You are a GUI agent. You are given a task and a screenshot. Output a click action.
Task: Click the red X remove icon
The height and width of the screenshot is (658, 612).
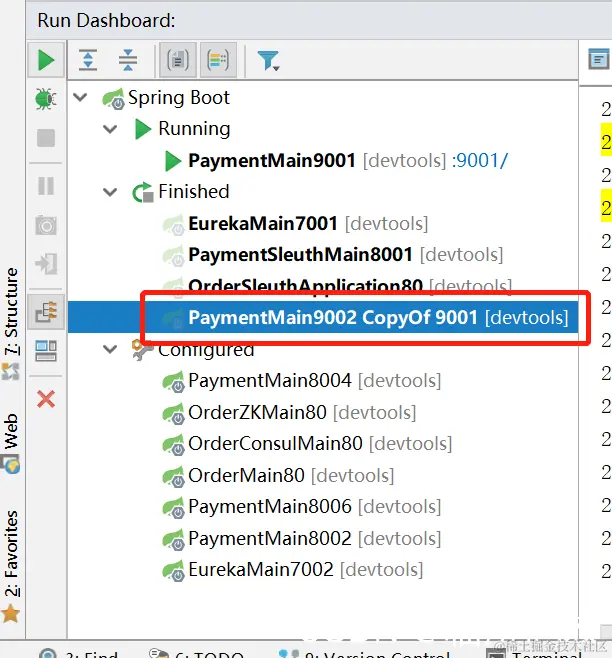46,399
